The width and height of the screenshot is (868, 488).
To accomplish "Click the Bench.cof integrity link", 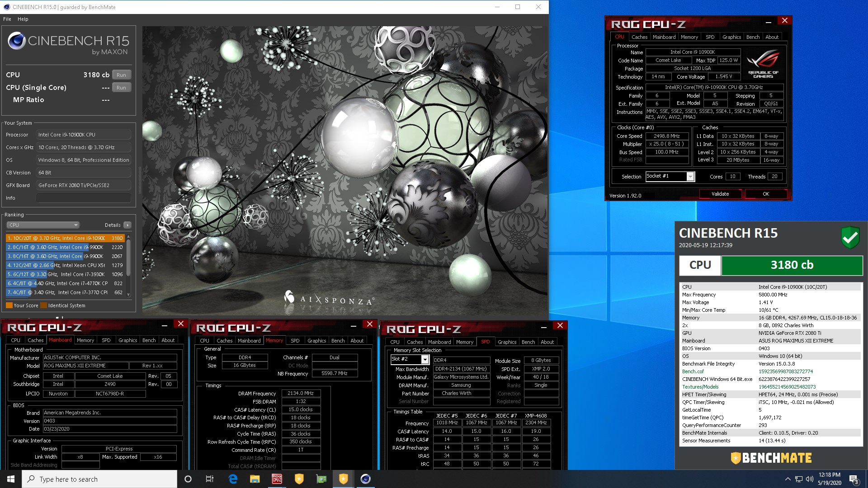I will [x=693, y=371].
